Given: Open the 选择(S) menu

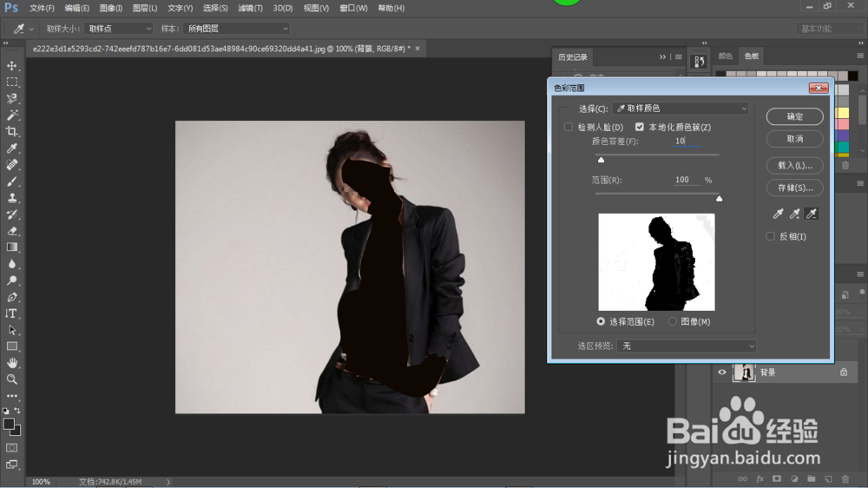Looking at the screenshot, I should pyautogui.click(x=215, y=9).
